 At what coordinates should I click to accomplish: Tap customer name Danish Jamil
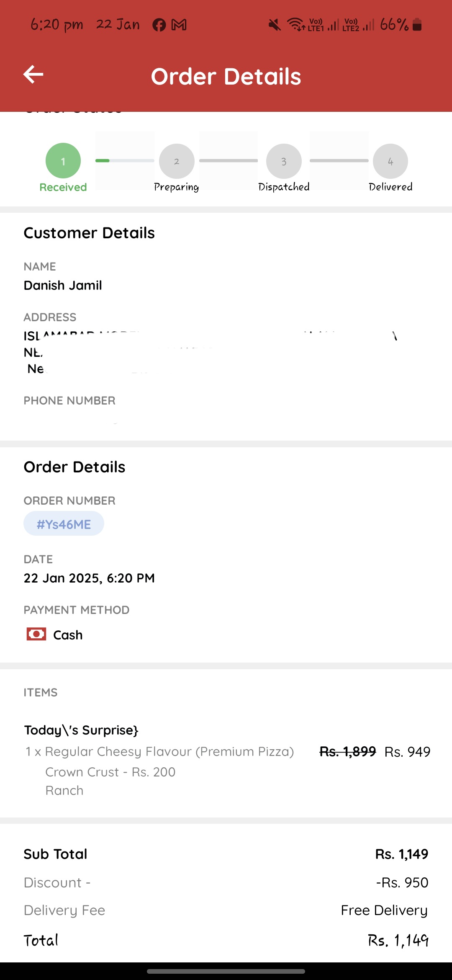(x=63, y=285)
